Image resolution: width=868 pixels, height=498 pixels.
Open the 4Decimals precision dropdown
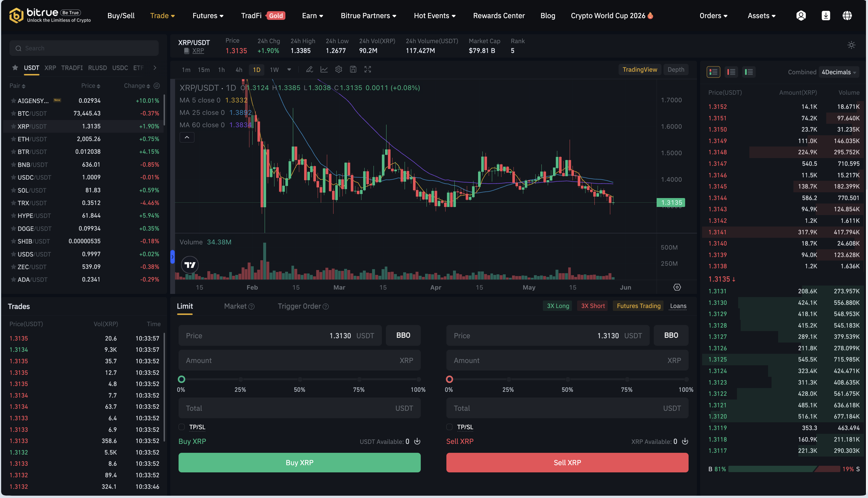[839, 72]
